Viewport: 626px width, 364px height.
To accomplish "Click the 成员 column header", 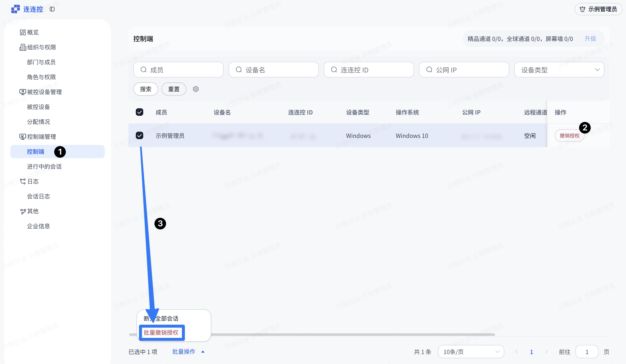I will tap(161, 112).
